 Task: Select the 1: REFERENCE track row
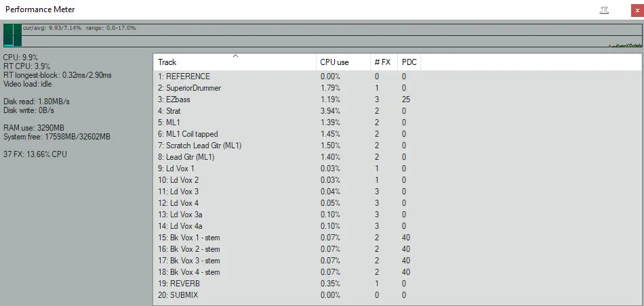point(397,76)
